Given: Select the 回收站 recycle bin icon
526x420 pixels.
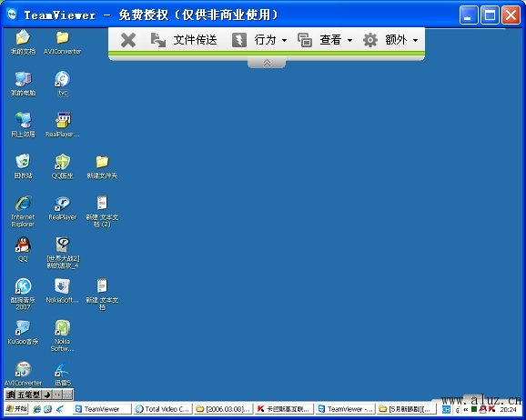Looking at the screenshot, I should coord(23,166).
